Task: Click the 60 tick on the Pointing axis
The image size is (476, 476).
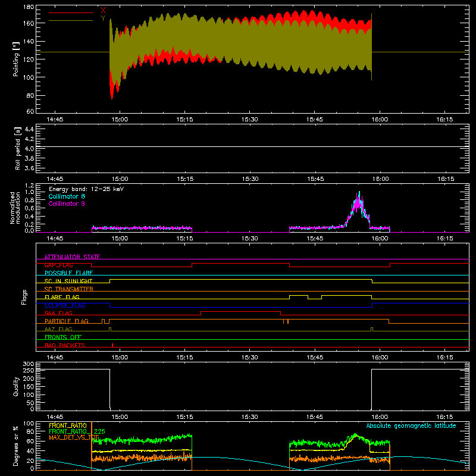Action: 30,111
